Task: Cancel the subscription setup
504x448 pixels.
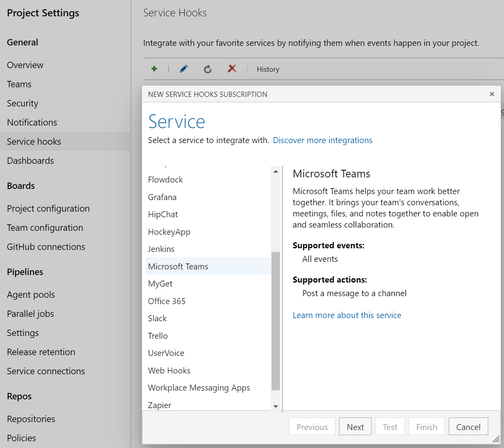Action: (x=468, y=426)
